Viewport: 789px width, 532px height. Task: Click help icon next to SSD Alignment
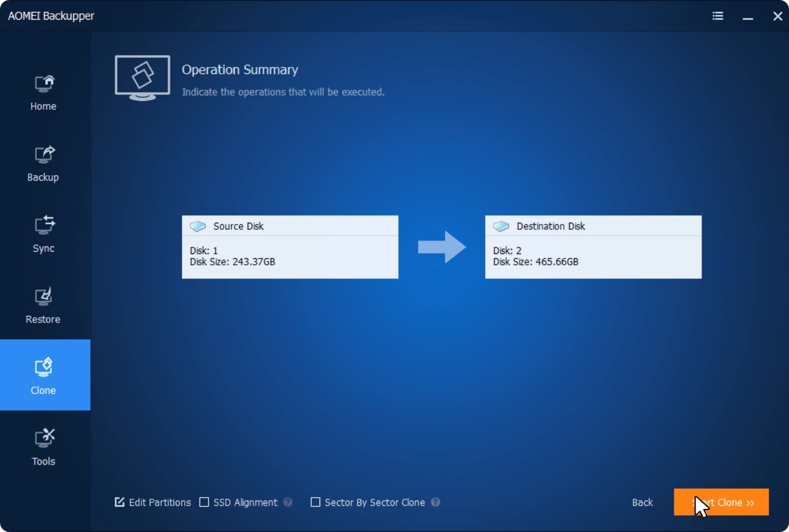click(x=288, y=502)
